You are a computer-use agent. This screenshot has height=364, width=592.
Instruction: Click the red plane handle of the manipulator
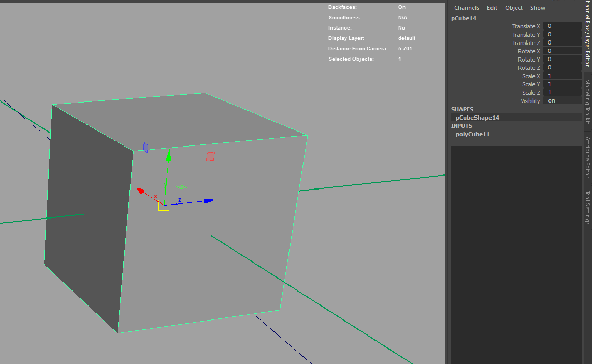click(x=210, y=156)
